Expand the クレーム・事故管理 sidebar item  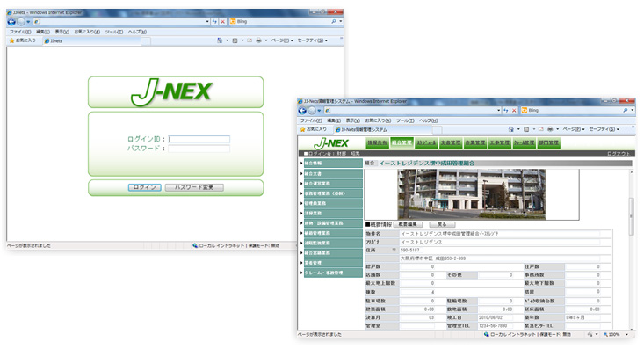point(333,273)
